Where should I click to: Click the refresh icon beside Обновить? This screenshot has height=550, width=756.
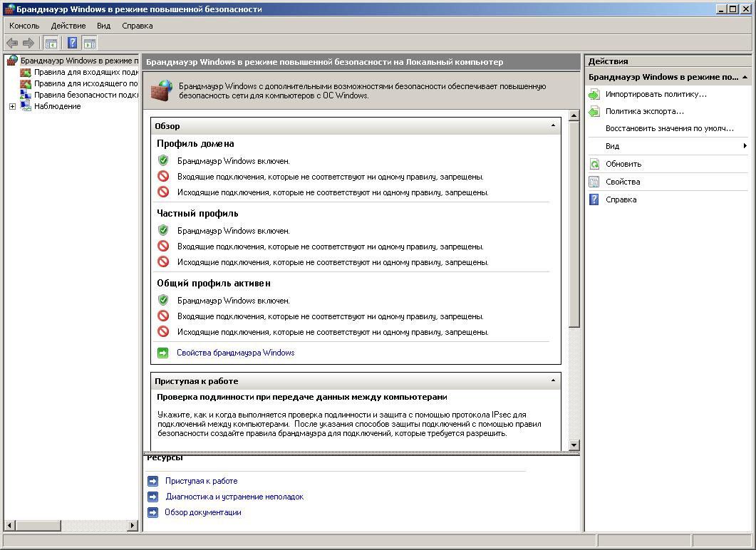pos(594,165)
